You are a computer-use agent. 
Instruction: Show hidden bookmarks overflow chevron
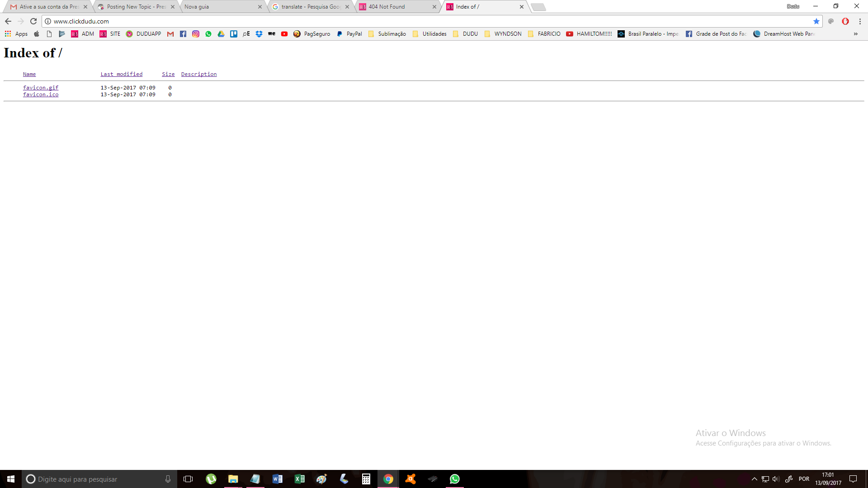pos(855,34)
